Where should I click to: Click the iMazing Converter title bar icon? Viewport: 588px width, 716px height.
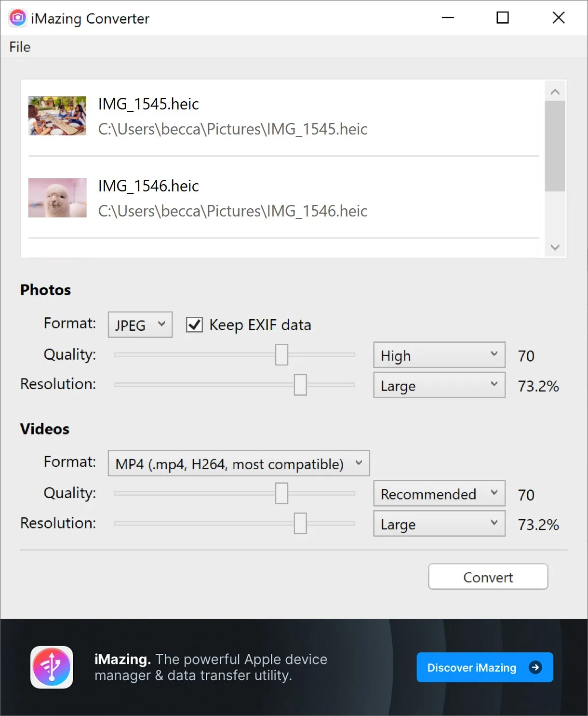tap(18, 18)
